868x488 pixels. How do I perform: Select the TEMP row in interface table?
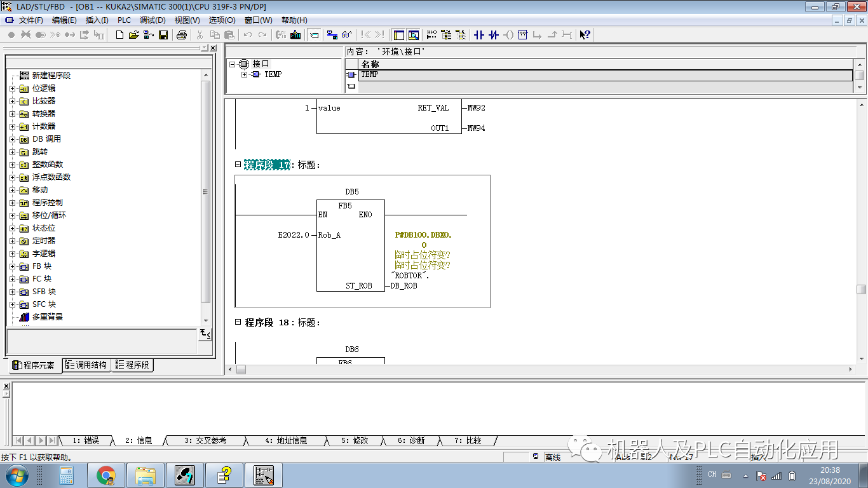[x=605, y=74]
